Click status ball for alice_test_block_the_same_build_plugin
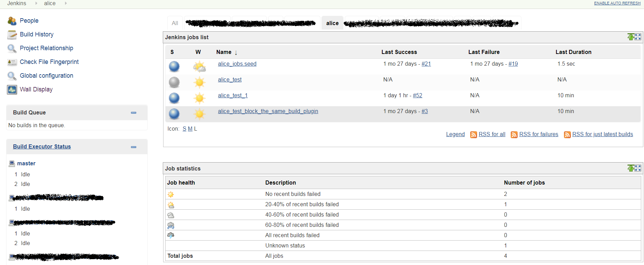The height and width of the screenshot is (265, 644). 174,114
